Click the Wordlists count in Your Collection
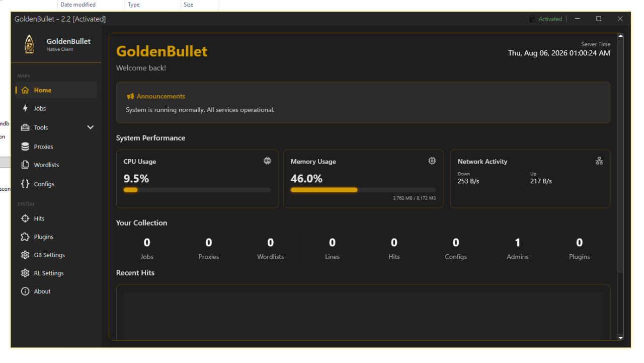This screenshot has height=363, width=644. tap(271, 243)
